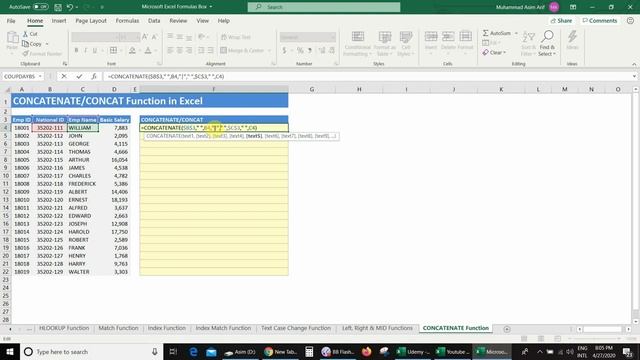Add a new sheet with plus icon
The image size is (640, 360).
[x=507, y=329]
